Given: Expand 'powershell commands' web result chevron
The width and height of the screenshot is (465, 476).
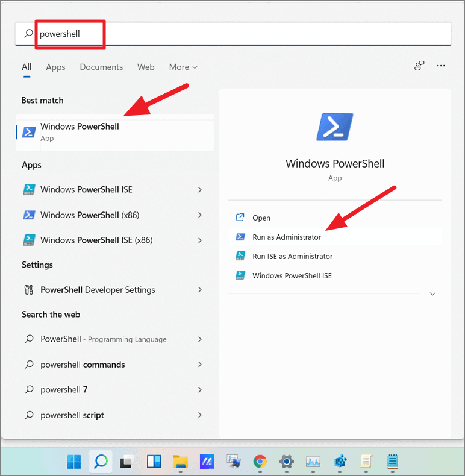Looking at the screenshot, I should tap(200, 364).
